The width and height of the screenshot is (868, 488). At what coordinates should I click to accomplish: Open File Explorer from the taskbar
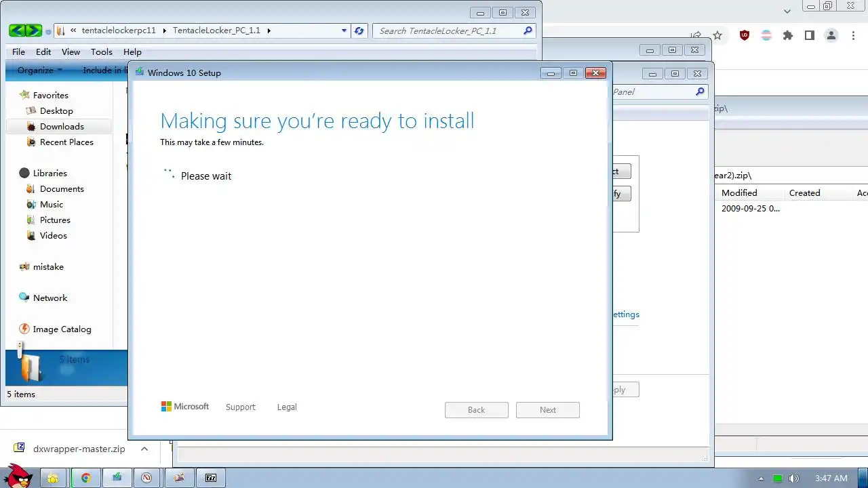tap(53, 478)
